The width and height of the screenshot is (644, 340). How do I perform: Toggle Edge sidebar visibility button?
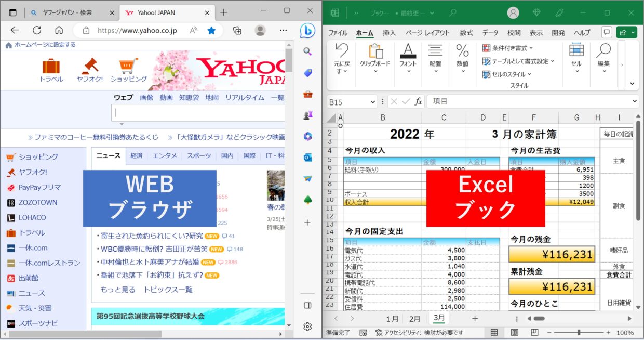pyautogui.click(x=307, y=305)
